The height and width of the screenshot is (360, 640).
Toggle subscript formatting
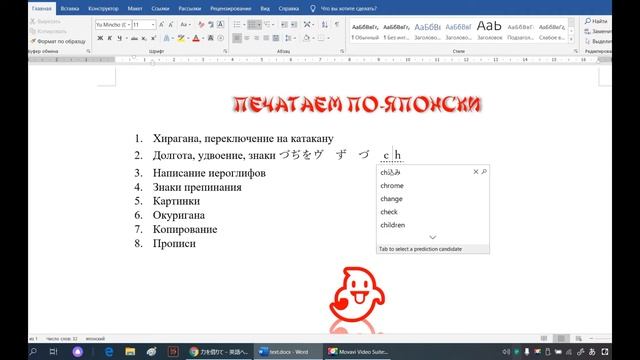[144, 38]
